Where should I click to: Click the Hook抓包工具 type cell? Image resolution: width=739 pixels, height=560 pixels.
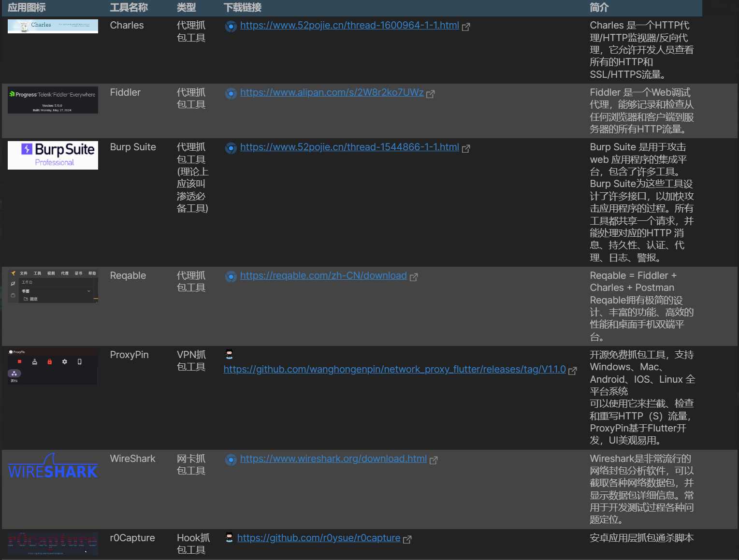coord(193,544)
